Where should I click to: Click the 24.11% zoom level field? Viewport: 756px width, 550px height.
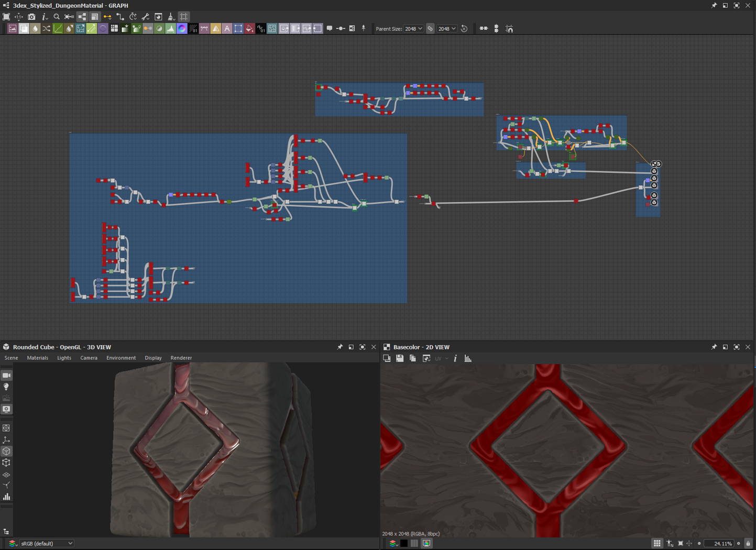(721, 543)
